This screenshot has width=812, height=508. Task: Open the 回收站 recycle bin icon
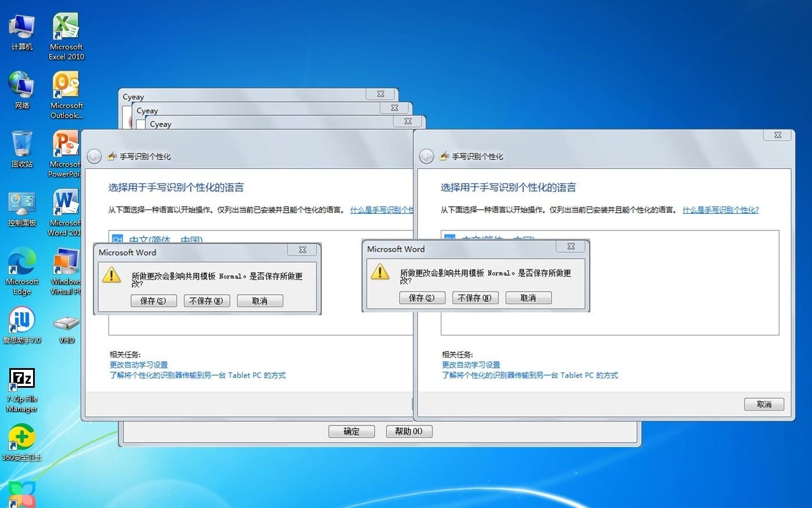(x=22, y=149)
